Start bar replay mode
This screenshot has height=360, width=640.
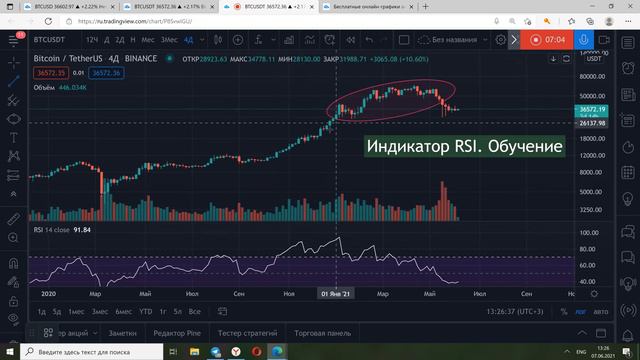point(350,40)
